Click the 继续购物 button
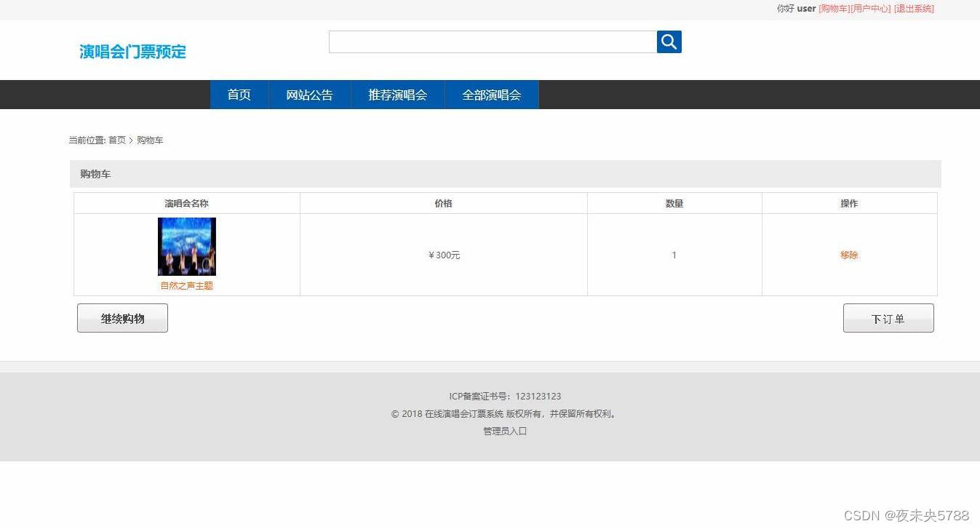Viewport: 980px width, 529px height. point(122,318)
